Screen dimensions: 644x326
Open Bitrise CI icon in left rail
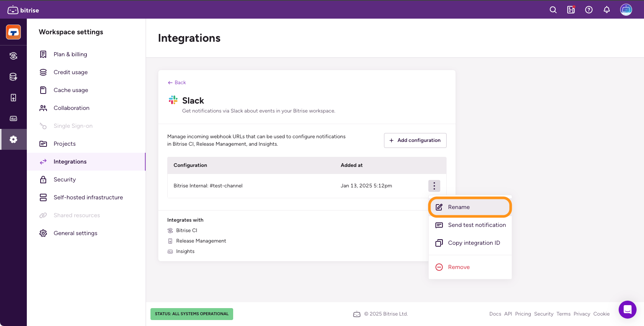tap(13, 56)
